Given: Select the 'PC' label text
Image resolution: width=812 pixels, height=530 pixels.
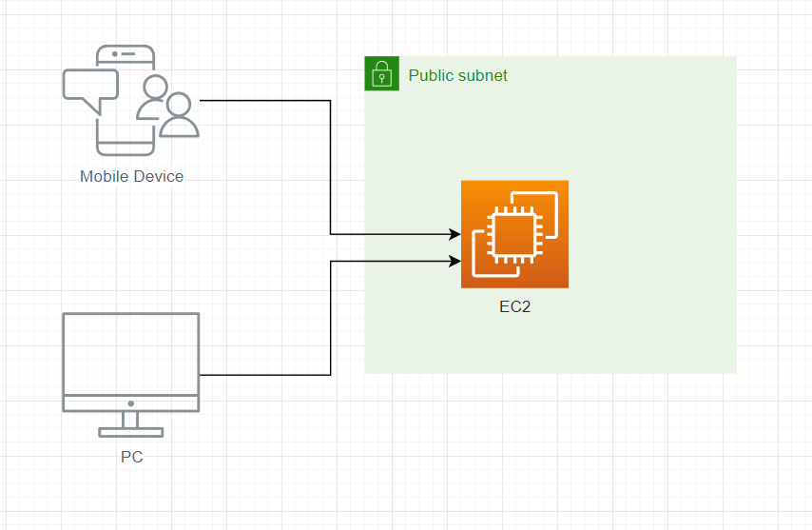Looking at the screenshot, I should click(131, 457).
